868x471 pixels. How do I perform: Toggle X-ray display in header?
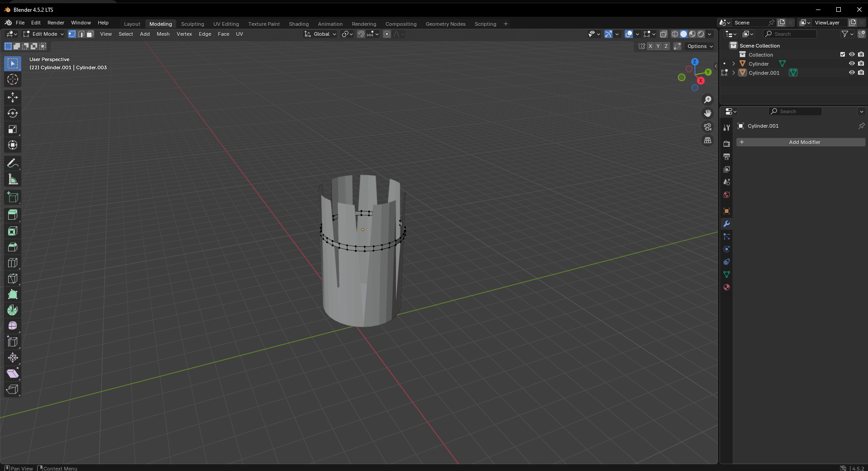coord(664,34)
